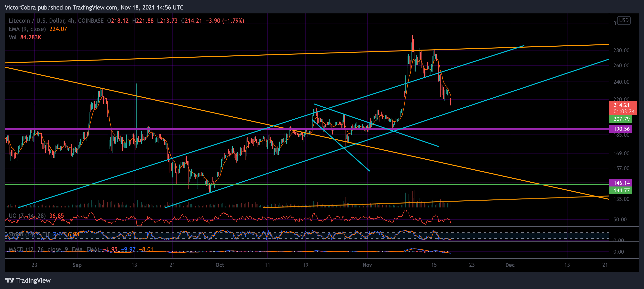Click the EMA (9, close) indicator legend
644x289 pixels.
tap(27, 29)
